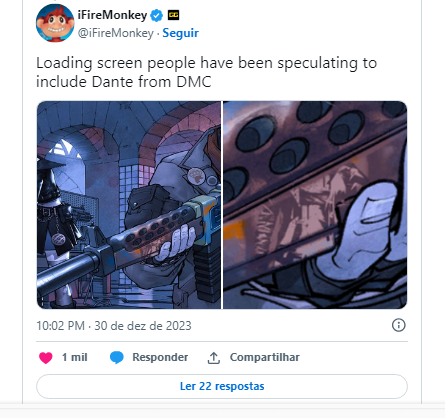Open the tweet info circle icon
445x418 pixels.
(399, 325)
